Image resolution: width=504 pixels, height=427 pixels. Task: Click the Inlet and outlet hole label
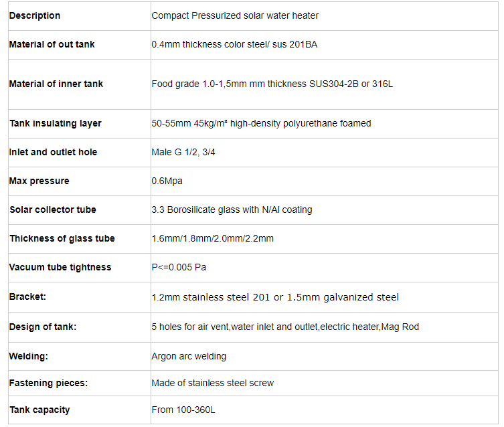(53, 152)
